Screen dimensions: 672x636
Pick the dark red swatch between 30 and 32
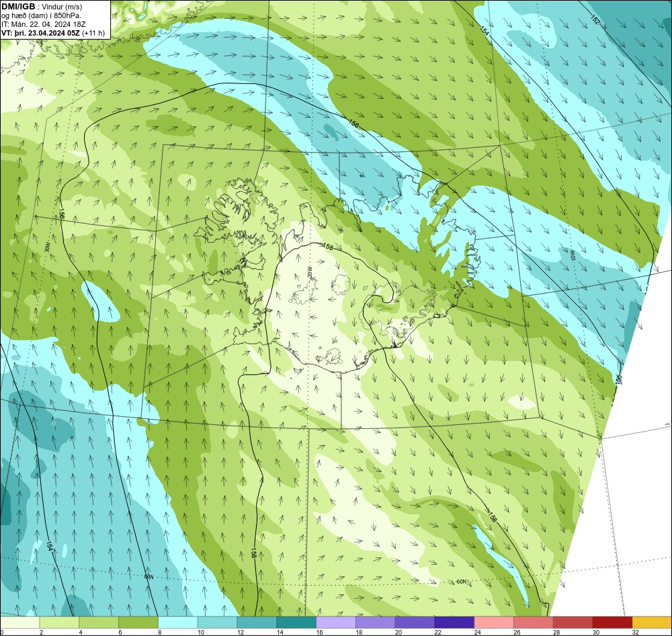coord(612,622)
